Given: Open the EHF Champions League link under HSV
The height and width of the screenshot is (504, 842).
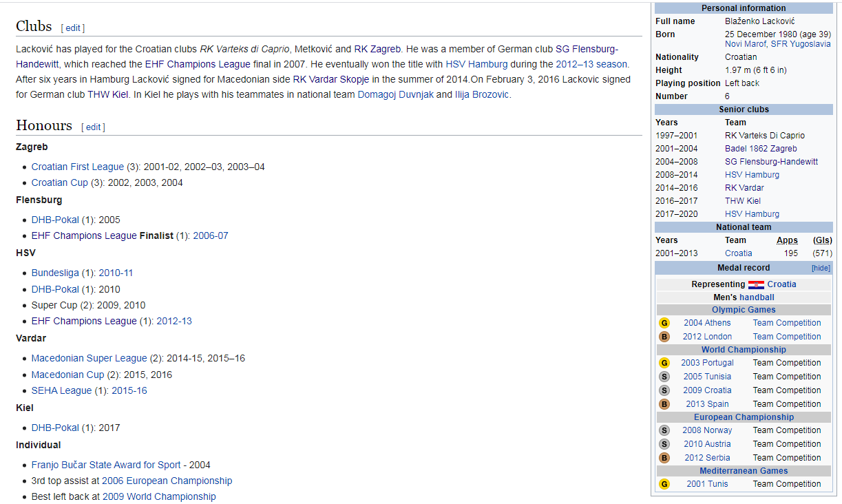Looking at the screenshot, I should (x=84, y=321).
